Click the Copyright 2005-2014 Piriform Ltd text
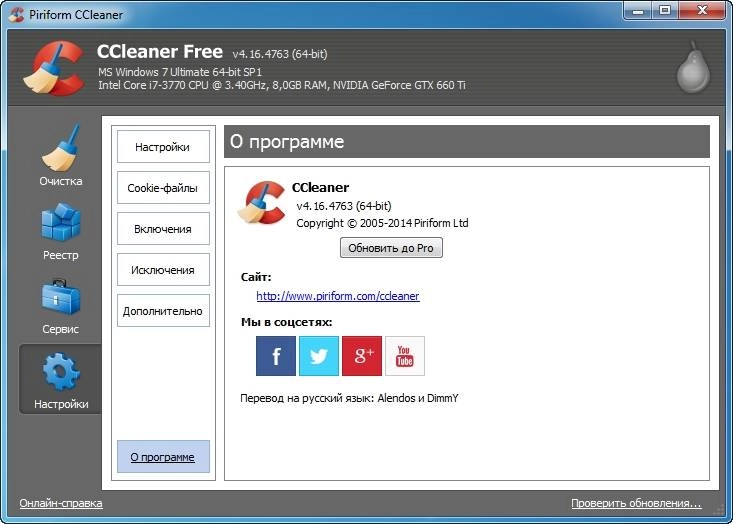The width and height of the screenshot is (733, 524). (x=382, y=223)
